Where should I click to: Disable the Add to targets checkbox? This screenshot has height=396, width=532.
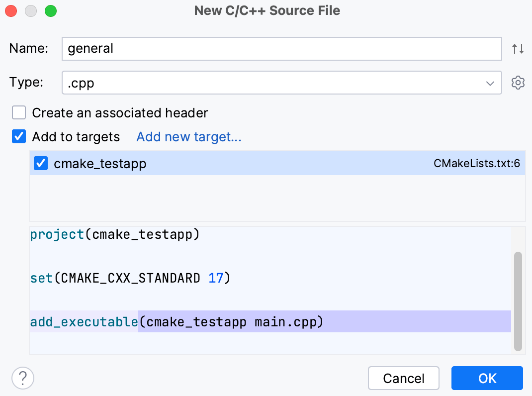(x=18, y=136)
